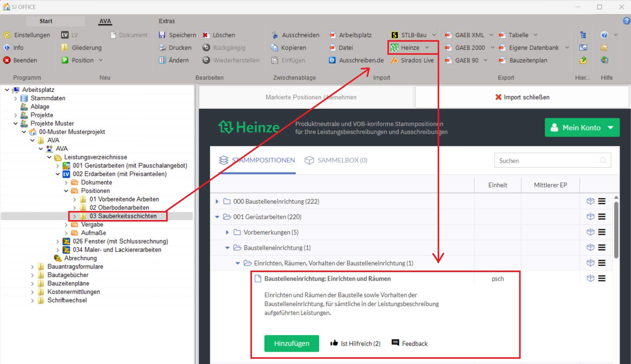This screenshot has height=364, width=631.
Task: Import from Arbeitsplatz
Action: coord(351,35)
